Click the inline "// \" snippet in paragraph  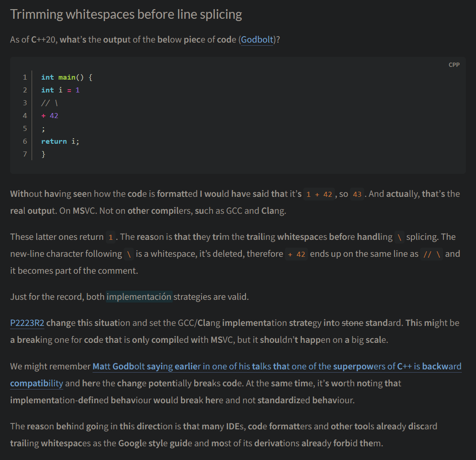432,254
